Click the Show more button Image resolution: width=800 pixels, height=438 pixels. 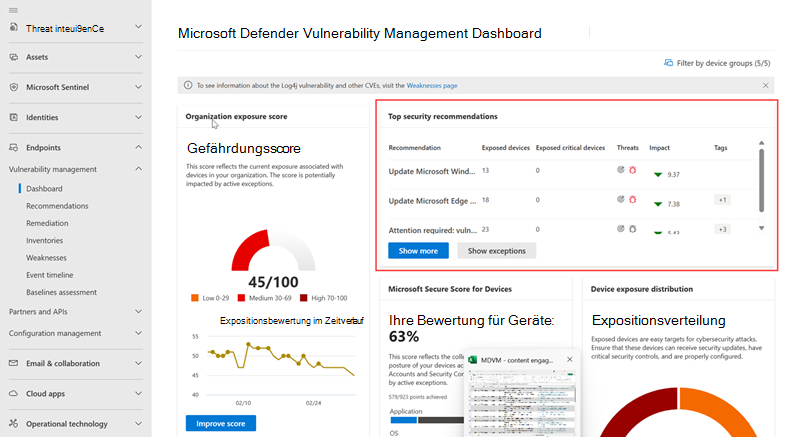click(418, 251)
